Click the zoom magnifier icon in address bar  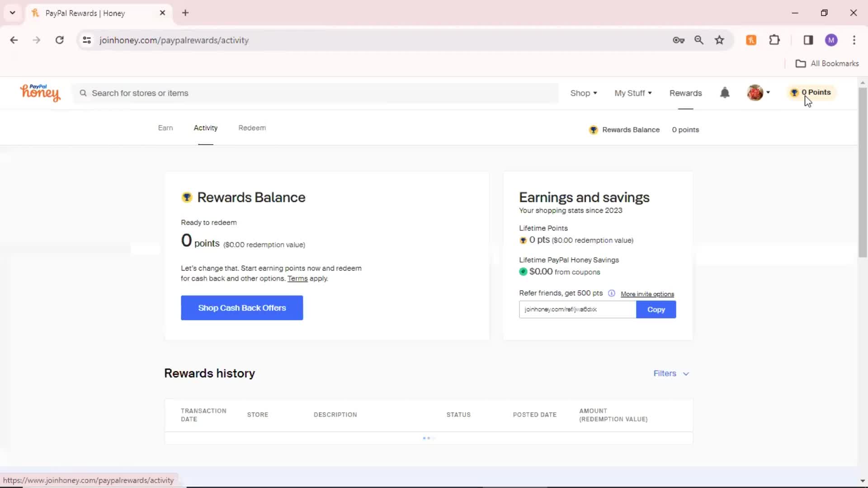tap(699, 40)
